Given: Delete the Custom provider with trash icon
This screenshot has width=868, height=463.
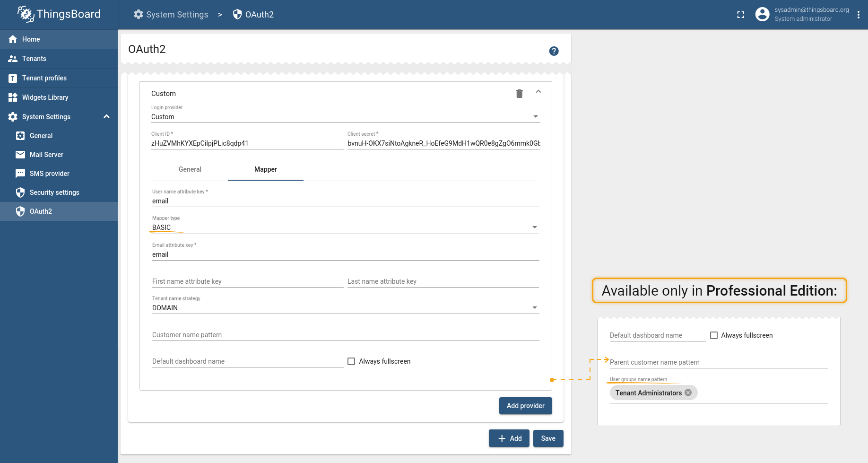Looking at the screenshot, I should click(519, 94).
